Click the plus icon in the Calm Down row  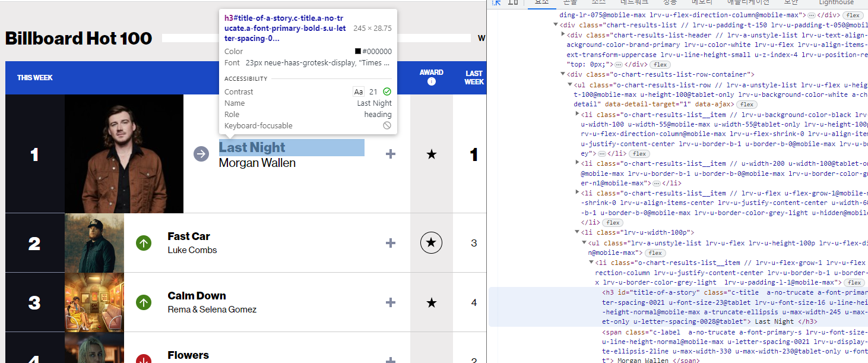391,302
